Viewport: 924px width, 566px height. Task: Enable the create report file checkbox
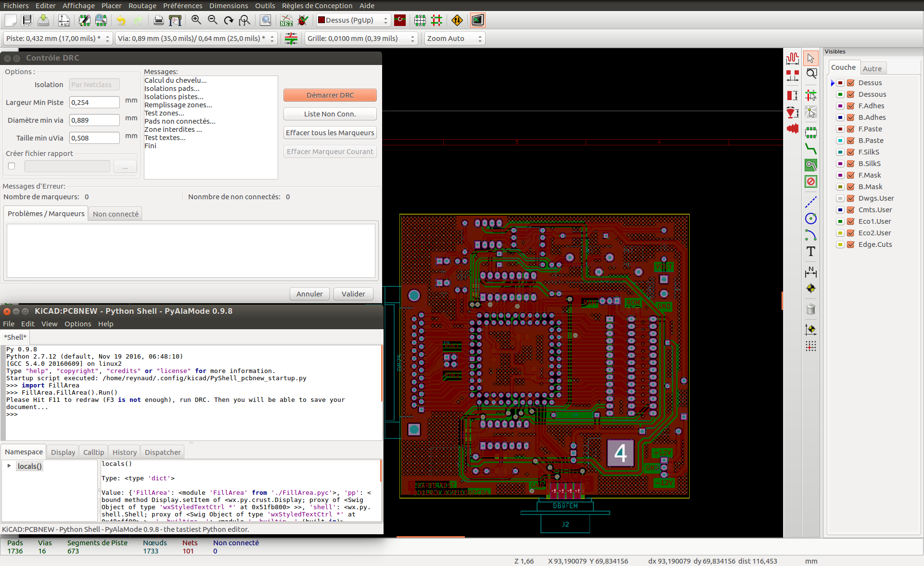point(12,166)
